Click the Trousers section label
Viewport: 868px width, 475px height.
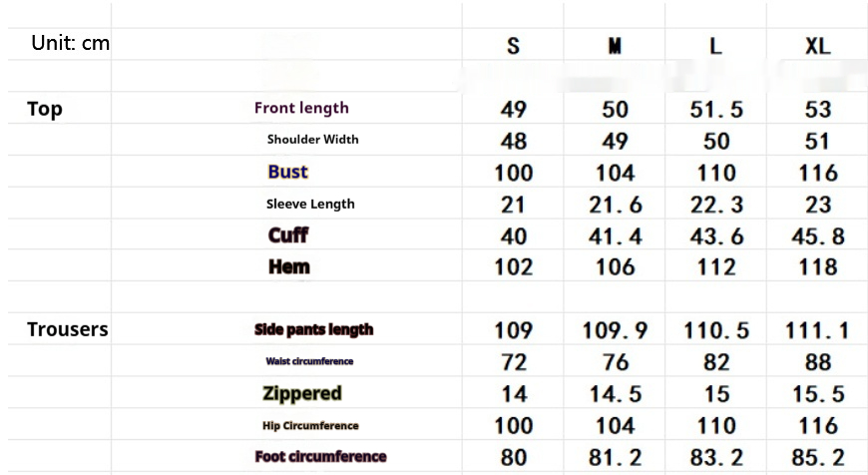click(x=68, y=329)
